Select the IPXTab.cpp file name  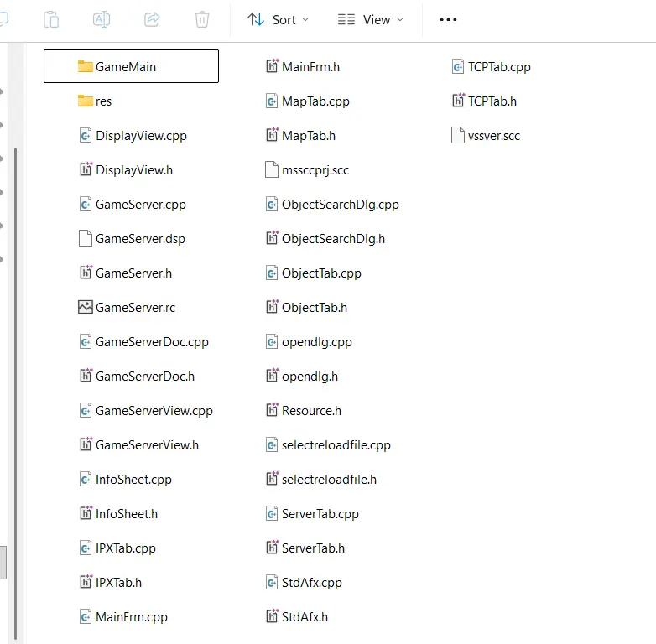(126, 548)
